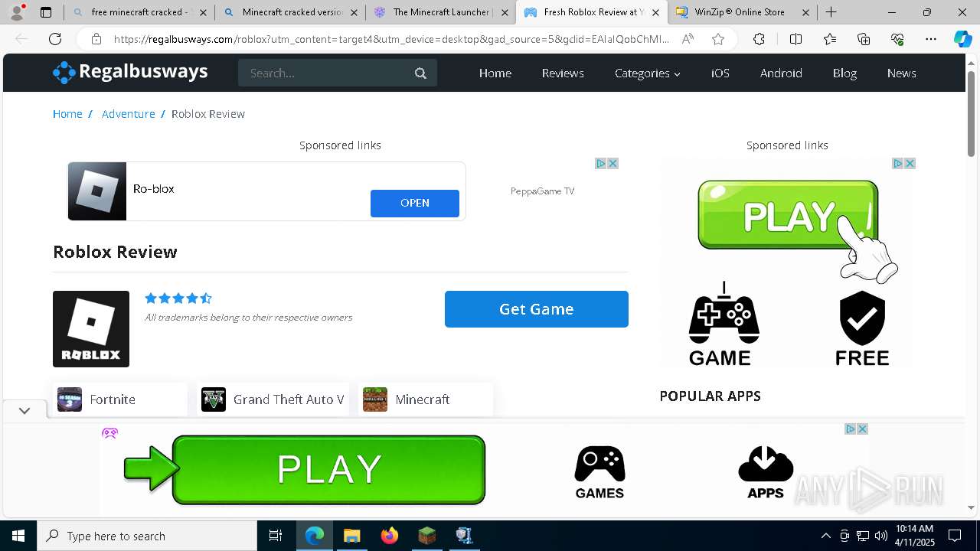
Task: Switch to WinZip Online Store tab
Action: (742, 12)
